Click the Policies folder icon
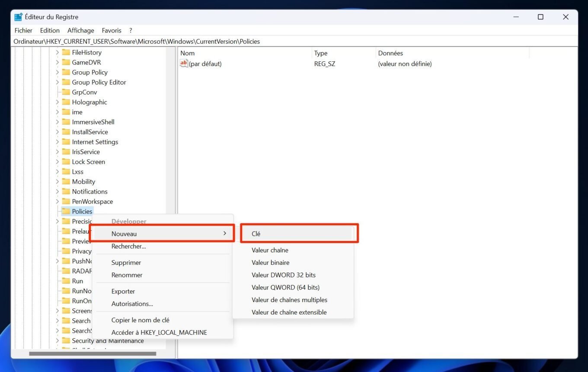This screenshot has height=372, width=588. tap(66, 211)
